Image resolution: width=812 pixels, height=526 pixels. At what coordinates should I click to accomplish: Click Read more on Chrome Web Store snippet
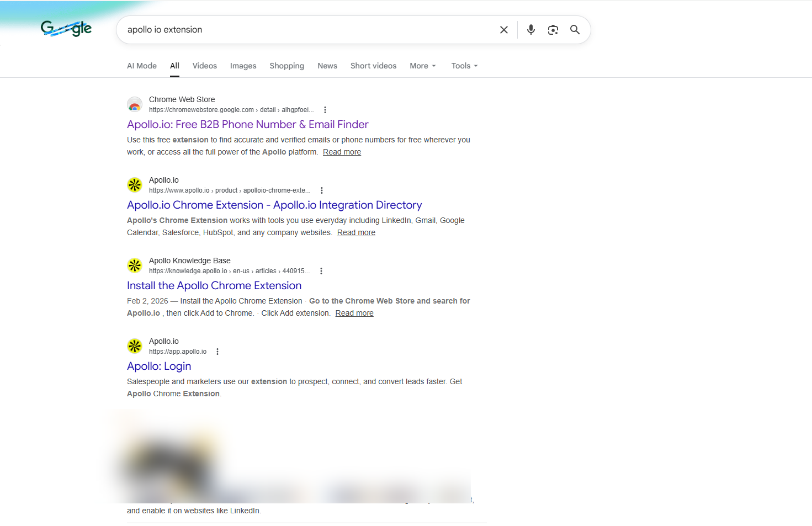click(x=342, y=152)
